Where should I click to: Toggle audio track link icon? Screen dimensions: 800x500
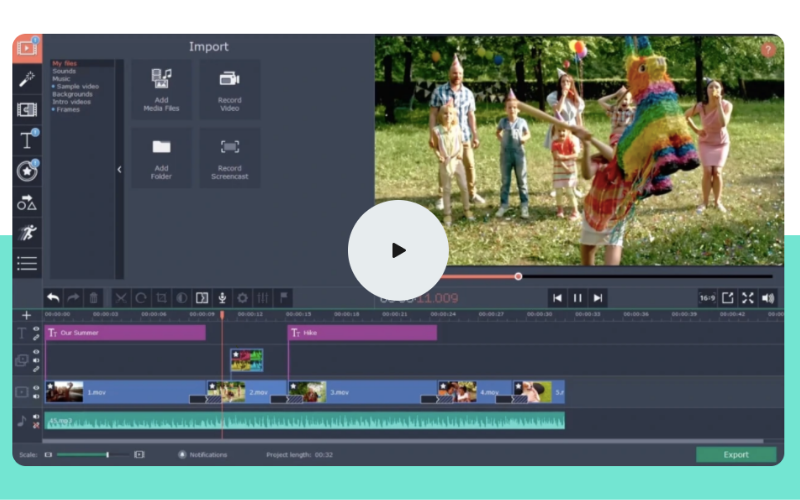click(36, 425)
